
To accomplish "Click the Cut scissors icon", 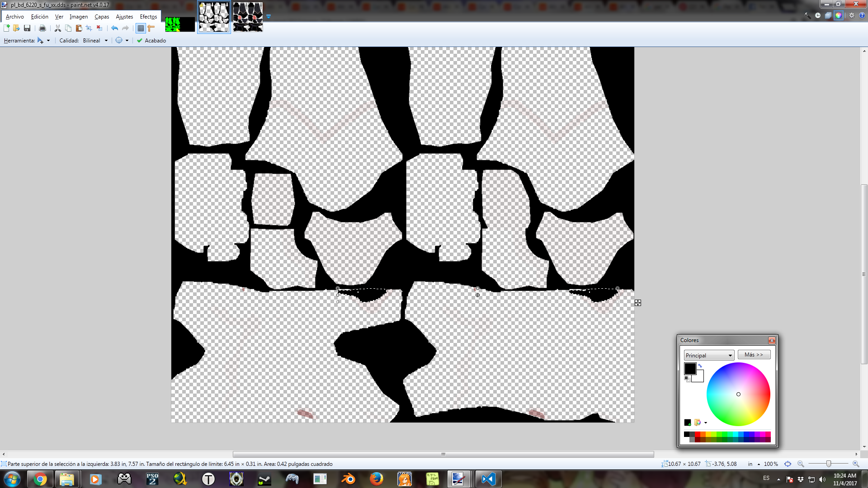I will click(57, 28).
